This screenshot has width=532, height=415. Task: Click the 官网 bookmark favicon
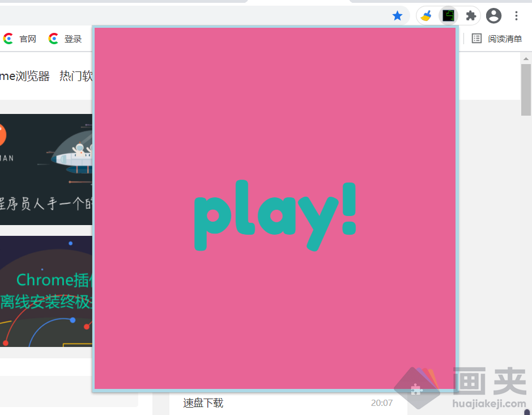tap(8, 39)
